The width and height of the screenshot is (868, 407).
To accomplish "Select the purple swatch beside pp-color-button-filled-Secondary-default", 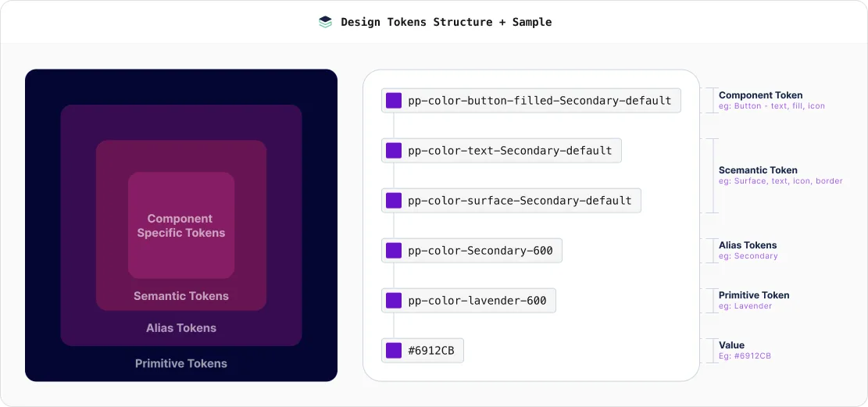I will tap(394, 101).
